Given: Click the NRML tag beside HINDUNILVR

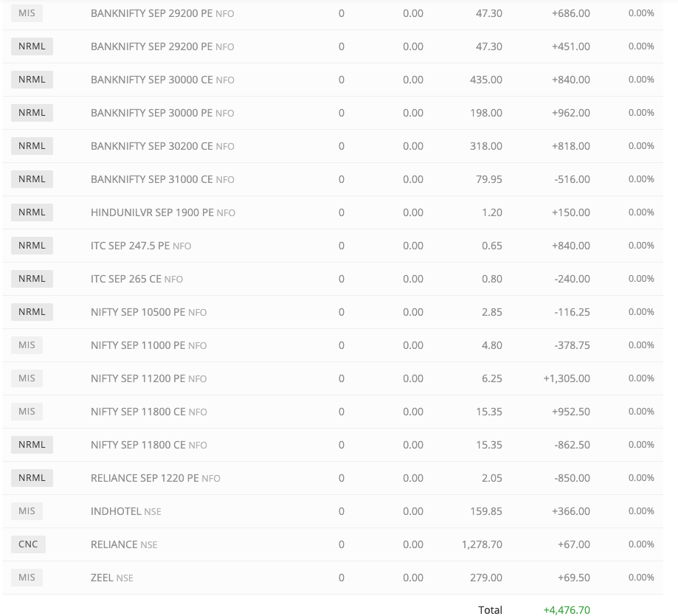Looking at the screenshot, I should (32, 212).
